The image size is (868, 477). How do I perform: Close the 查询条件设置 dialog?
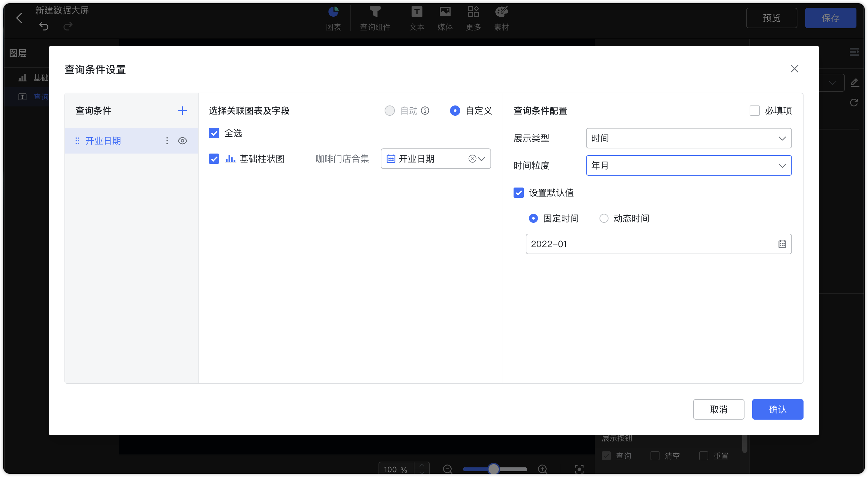[x=794, y=69]
